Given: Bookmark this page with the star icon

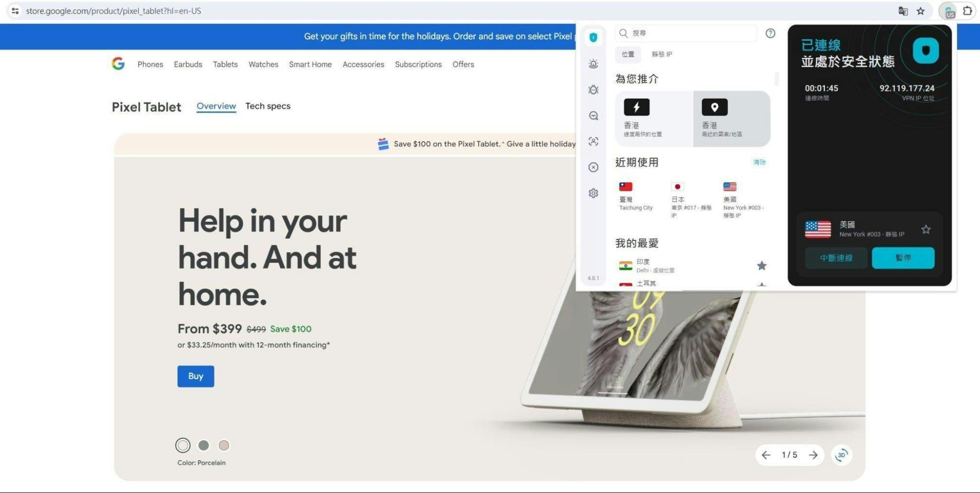Looking at the screenshot, I should click(x=921, y=11).
